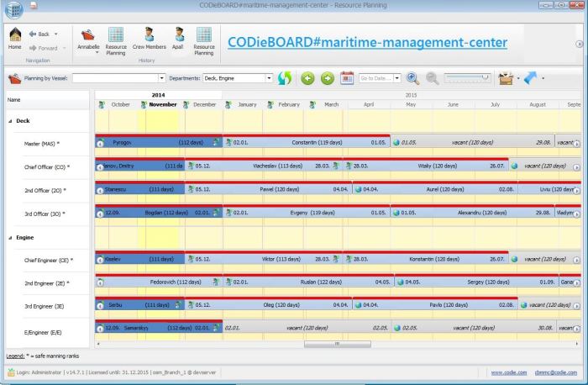Select the Chief Officer (CO) rank row
The height and width of the screenshot is (385, 588).
tap(47, 167)
